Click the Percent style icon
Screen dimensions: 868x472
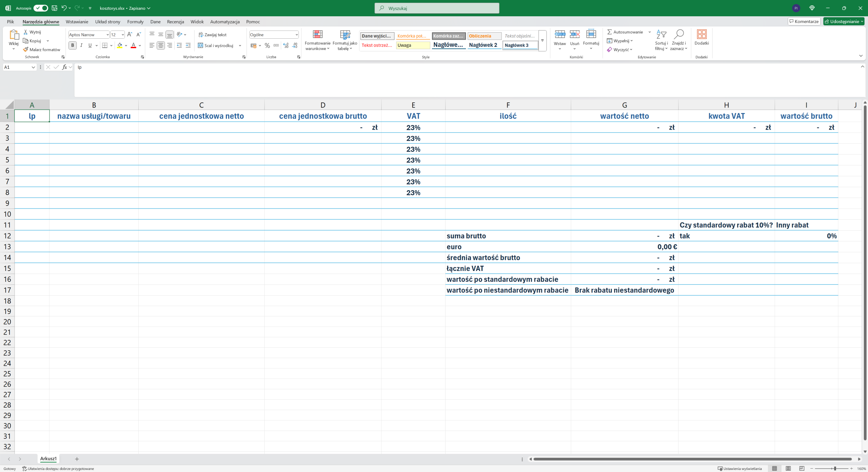click(267, 45)
